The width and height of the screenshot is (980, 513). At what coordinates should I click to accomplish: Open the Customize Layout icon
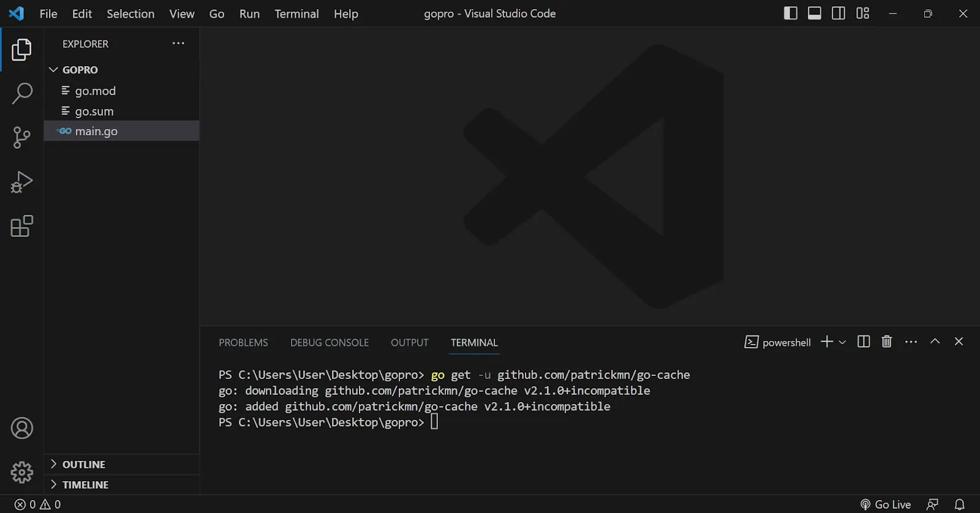pos(862,13)
